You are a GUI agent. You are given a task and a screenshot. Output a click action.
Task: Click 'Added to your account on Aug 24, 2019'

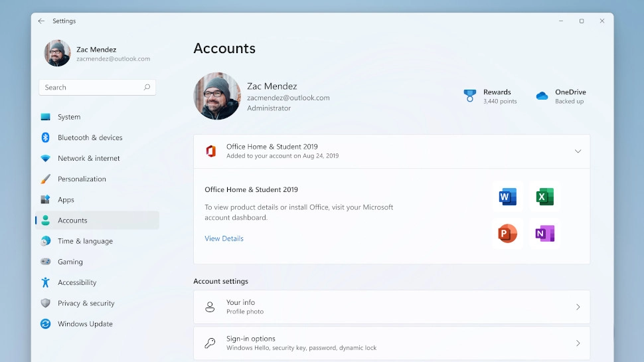pos(283,155)
